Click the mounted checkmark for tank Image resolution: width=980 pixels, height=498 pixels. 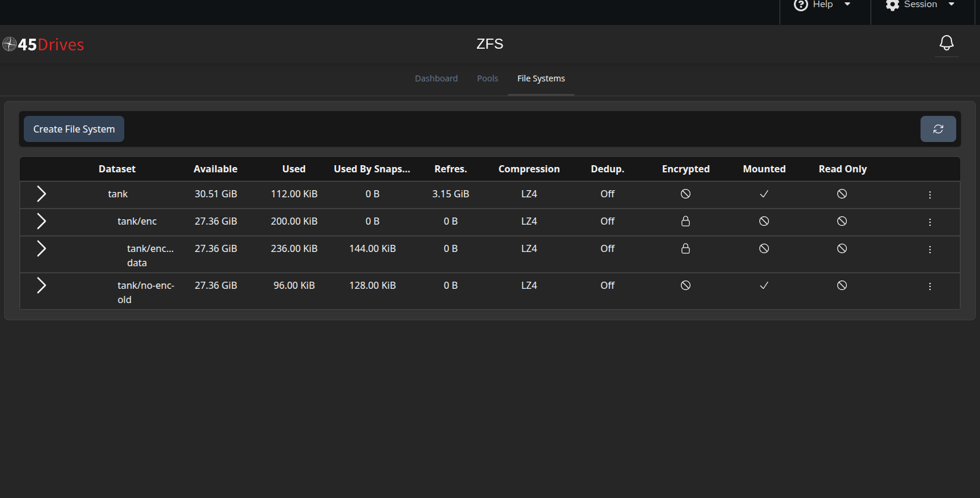tap(764, 194)
